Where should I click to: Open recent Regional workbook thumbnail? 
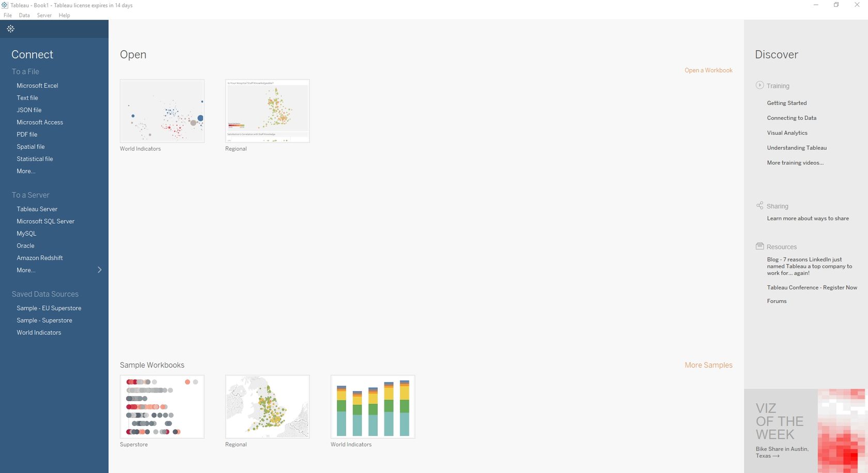(x=268, y=111)
